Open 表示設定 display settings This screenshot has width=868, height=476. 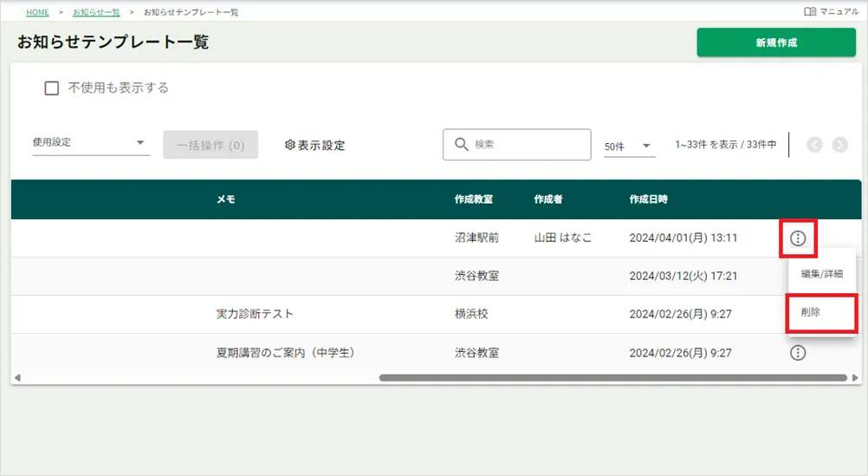click(x=315, y=145)
